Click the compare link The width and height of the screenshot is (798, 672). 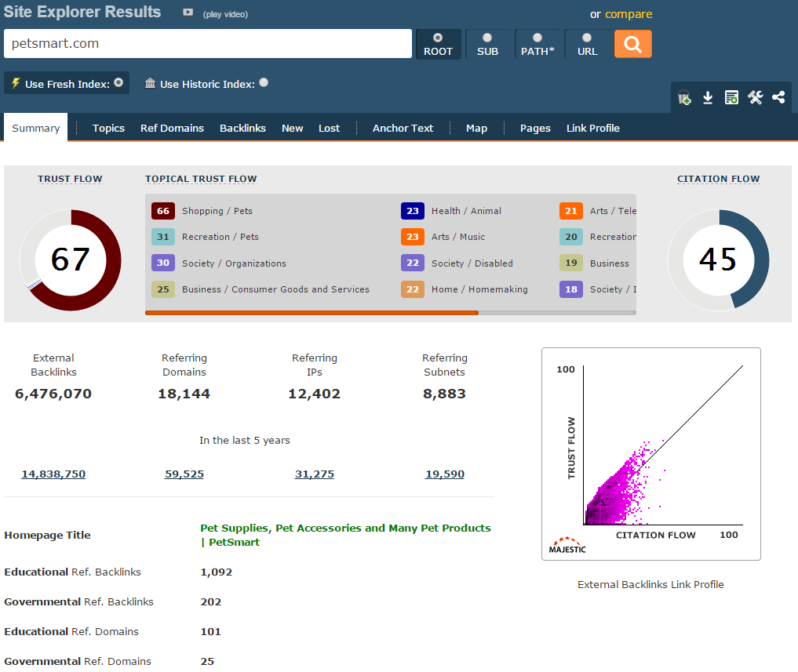tap(629, 14)
